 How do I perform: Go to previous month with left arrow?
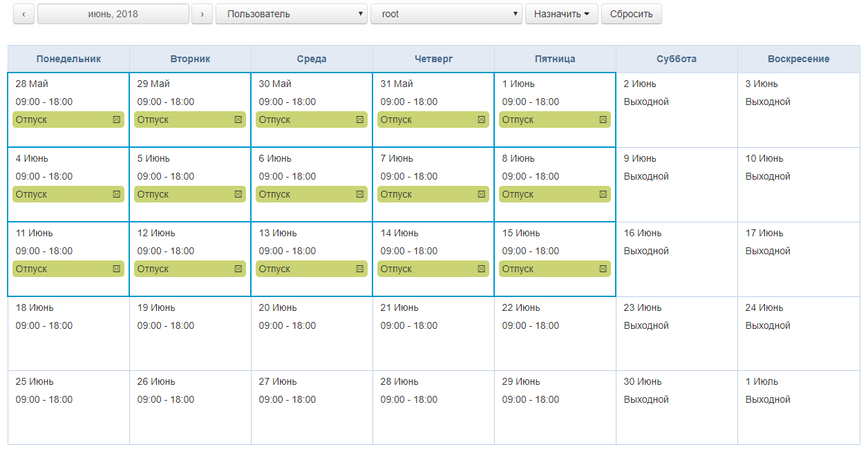click(x=23, y=14)
